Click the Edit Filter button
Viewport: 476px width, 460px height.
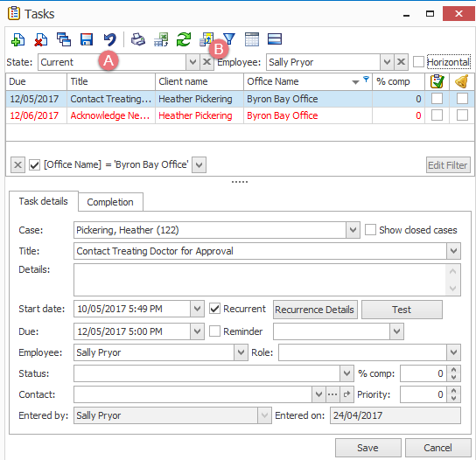448,165
